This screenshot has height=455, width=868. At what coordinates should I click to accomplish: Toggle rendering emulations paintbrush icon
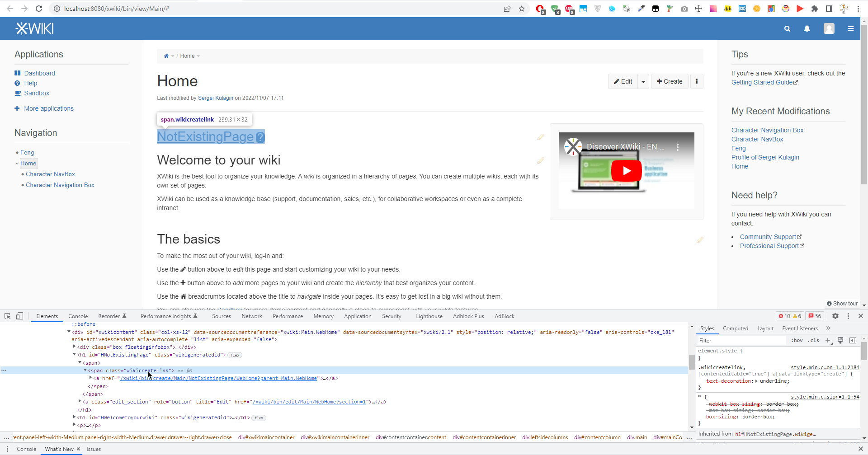(840, 340)
